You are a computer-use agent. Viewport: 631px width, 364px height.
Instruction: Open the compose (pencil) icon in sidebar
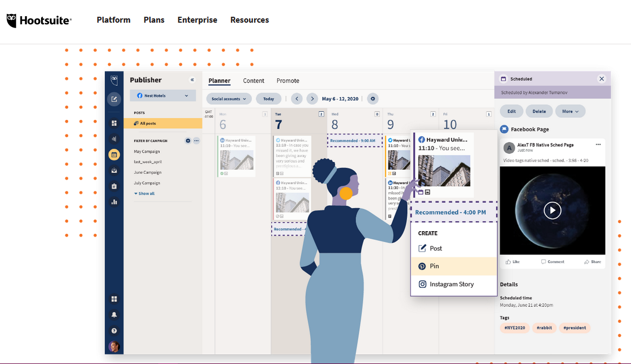tap(115, 99)
